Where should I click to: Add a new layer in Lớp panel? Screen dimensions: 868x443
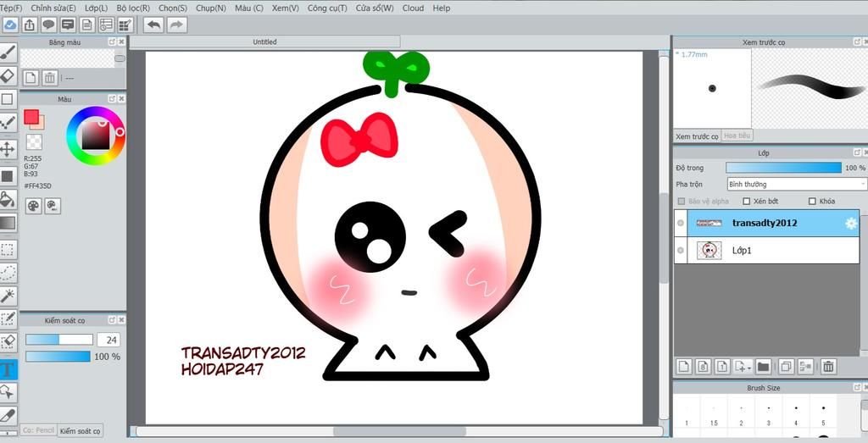[685, 366]
